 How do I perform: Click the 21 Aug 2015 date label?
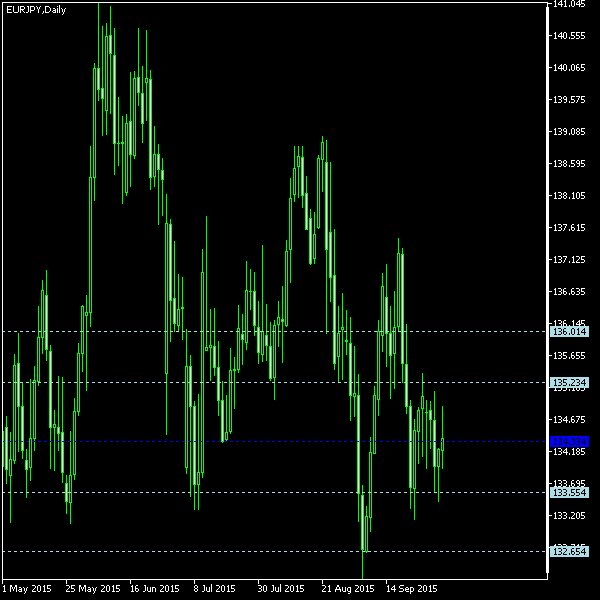click(x=348, y=588)
